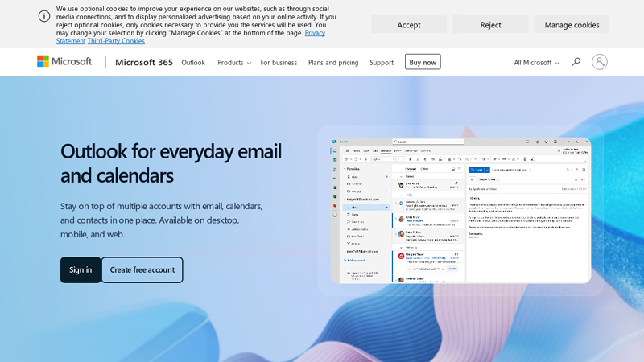This screenshot has height=362, width=644.
Task: Click the account sign-in avatar icon
Action: (x=599, y=62)
